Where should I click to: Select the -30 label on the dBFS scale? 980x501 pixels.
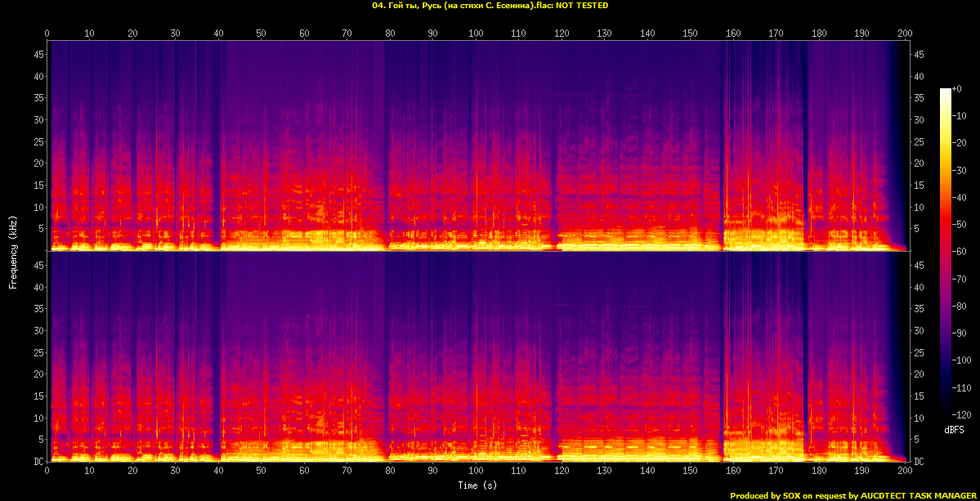click(963, 171)
